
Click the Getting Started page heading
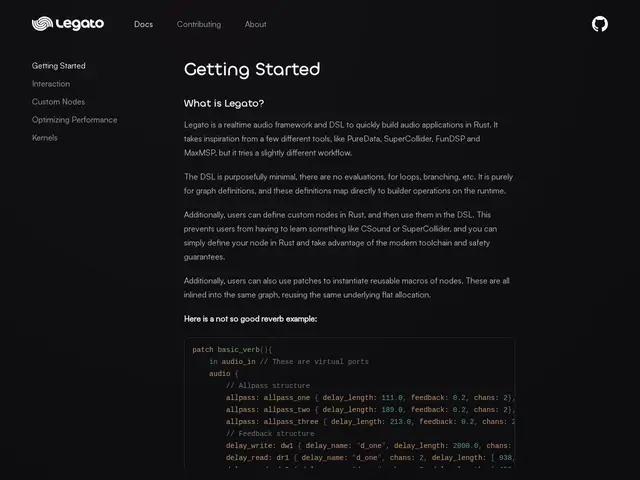(252, 69)
